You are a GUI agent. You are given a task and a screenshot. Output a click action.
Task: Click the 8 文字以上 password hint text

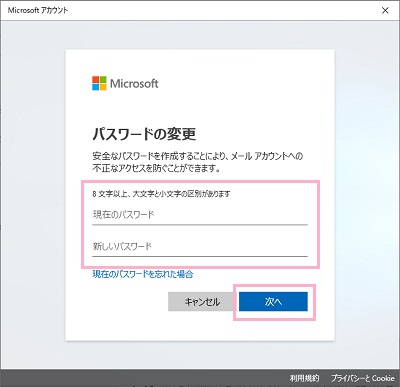click(161, 194)
